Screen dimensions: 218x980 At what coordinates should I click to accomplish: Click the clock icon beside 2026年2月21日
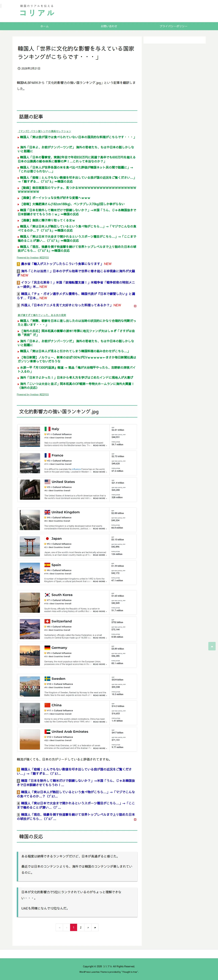tap(19, 68)
